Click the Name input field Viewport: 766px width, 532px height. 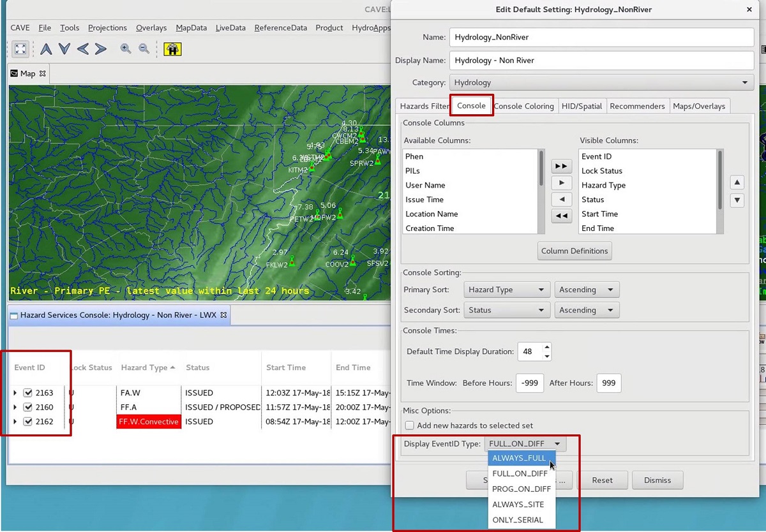pos(602,37)
